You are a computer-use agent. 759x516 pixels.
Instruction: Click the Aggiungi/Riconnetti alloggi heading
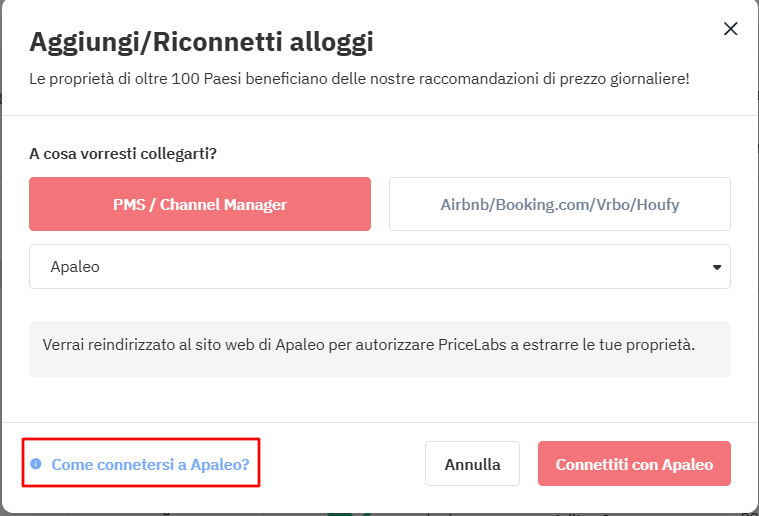[x=201, y=42]
